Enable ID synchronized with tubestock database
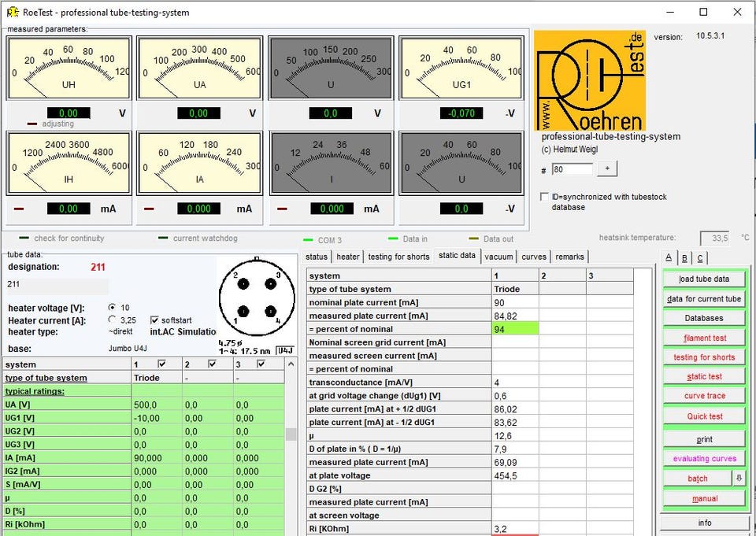The image size is (756, 536). [x=544, y=197]
